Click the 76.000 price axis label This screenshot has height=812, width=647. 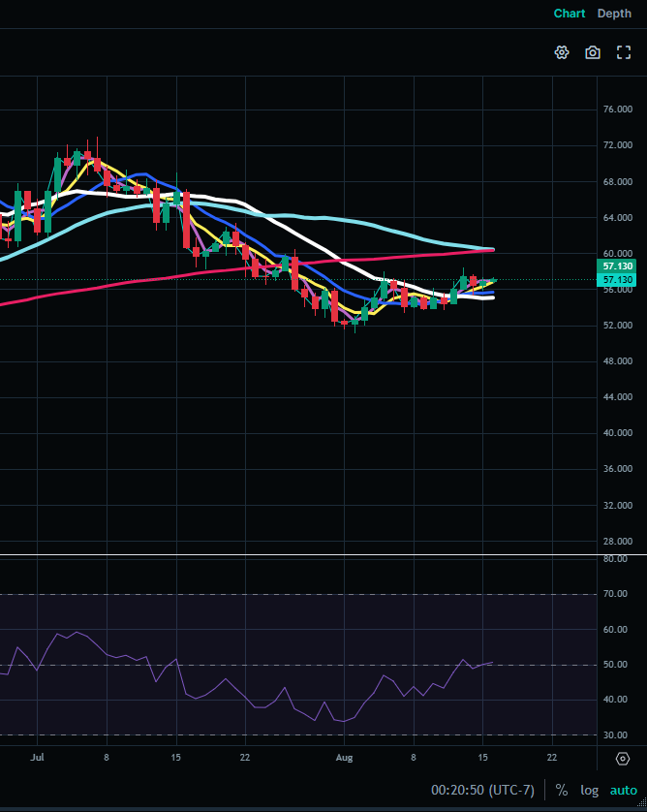coord(618,109)
